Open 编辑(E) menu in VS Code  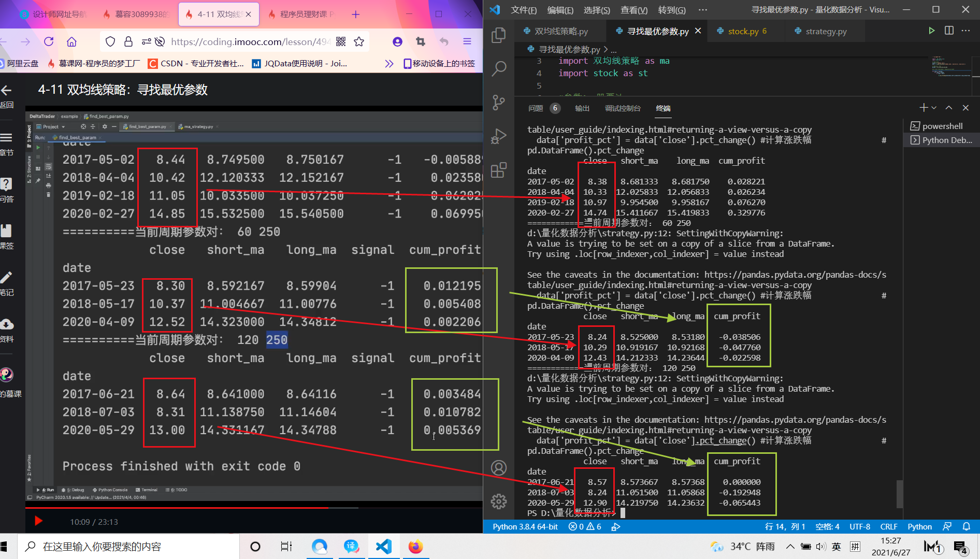tap(560, 10)
